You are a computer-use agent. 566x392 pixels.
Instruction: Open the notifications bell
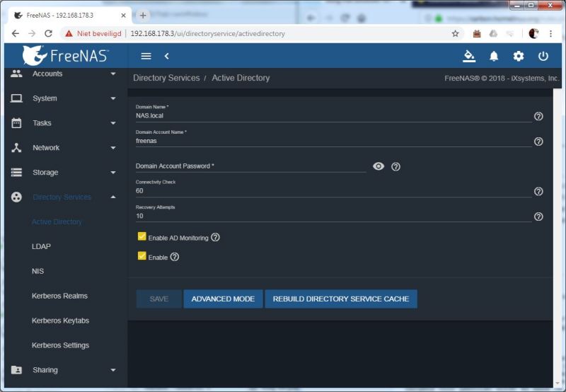coord(494,56)
